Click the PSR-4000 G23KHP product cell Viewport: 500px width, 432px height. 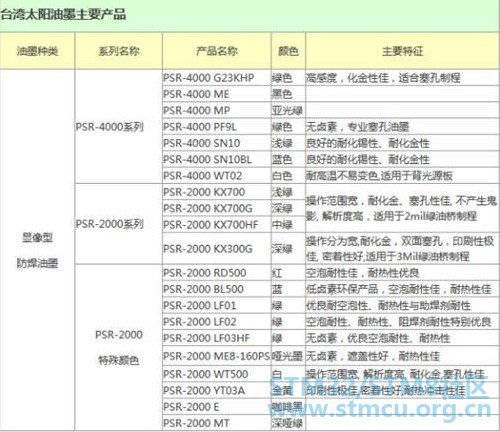tap(217, 78)
